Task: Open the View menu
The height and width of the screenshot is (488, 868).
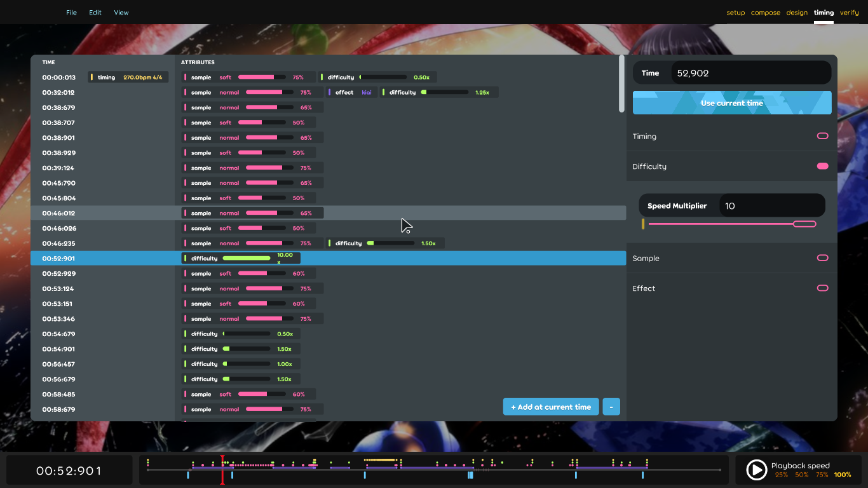Action: pos(121,12)
